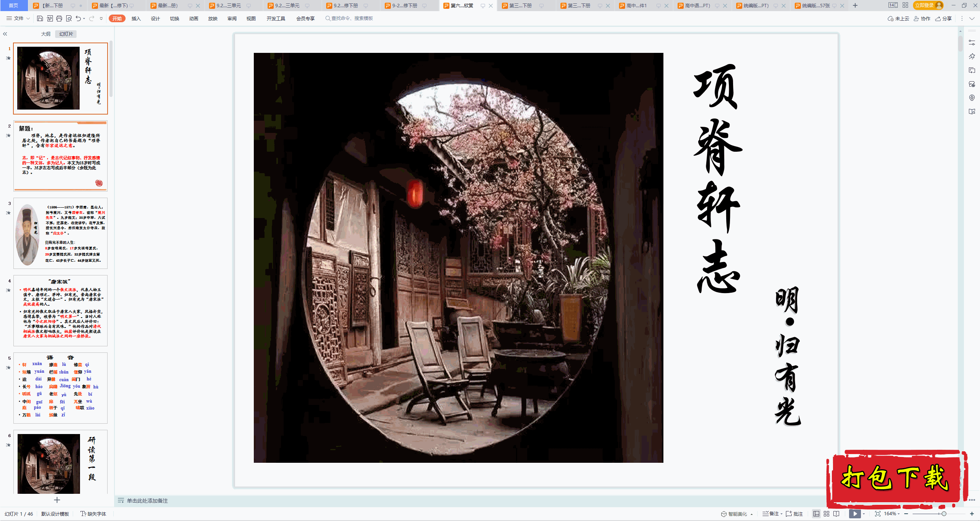Click the 打包下载 red download banner
Viewport: 980px width, 521px height.
897,479
